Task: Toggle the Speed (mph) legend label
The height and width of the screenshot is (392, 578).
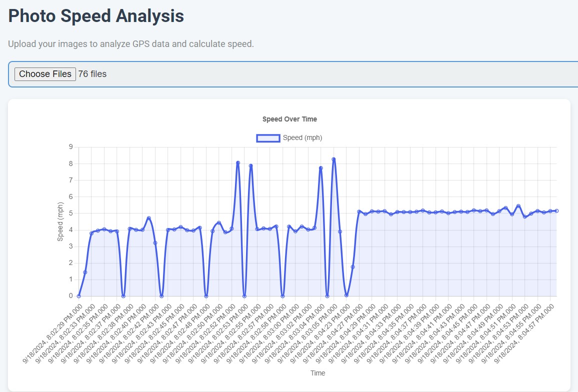Action: [x=302, y=138]
